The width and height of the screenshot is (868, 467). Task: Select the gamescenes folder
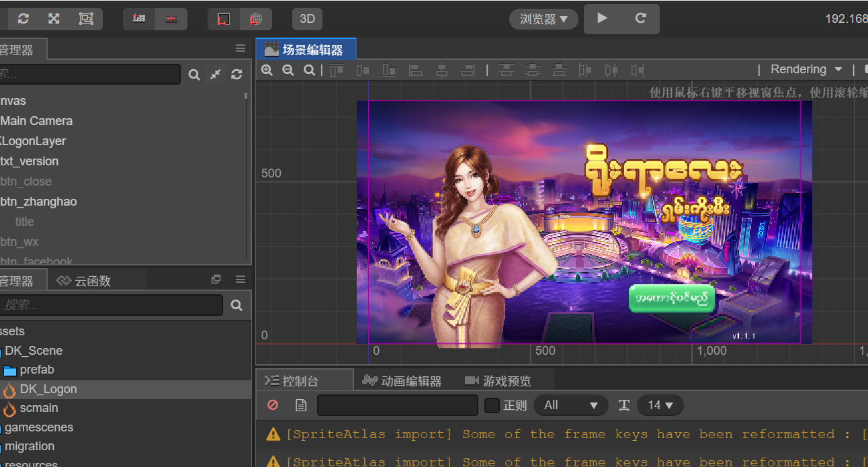39,427
